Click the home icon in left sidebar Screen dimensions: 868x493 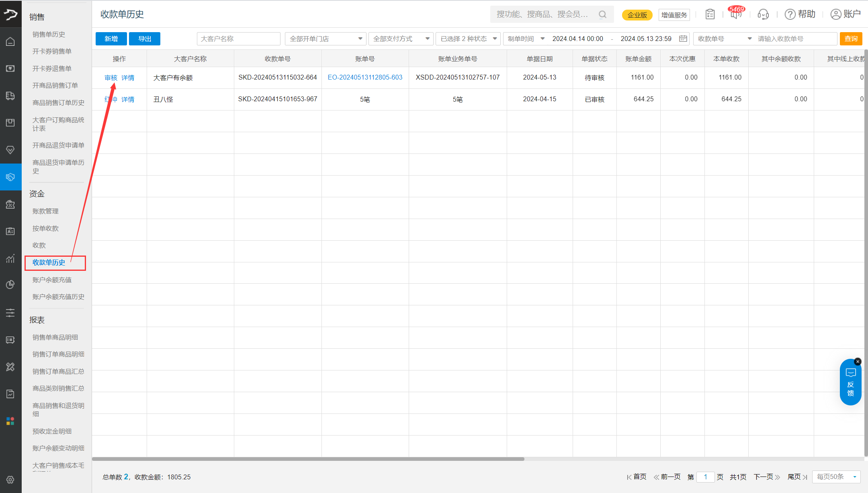(x=10, y=41)
